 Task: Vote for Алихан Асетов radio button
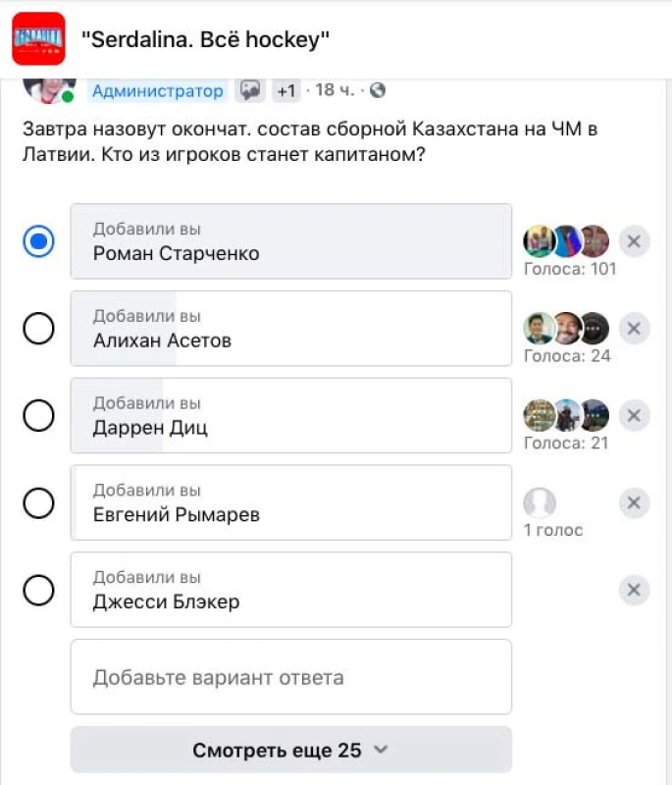(x=38, y=329)
